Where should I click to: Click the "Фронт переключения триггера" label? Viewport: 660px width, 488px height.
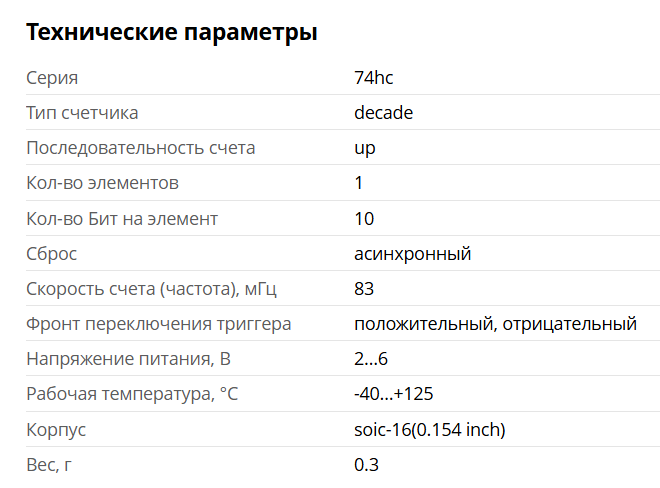coord(158,324)
